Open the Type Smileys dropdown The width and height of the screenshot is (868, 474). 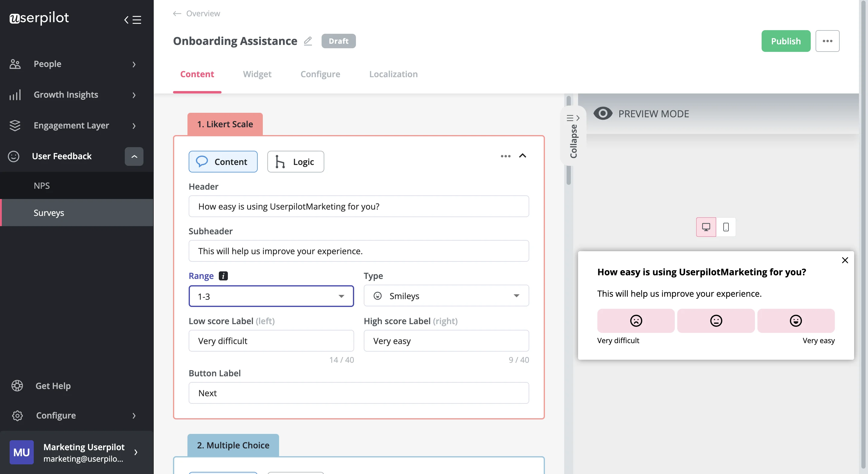[446, 296]
